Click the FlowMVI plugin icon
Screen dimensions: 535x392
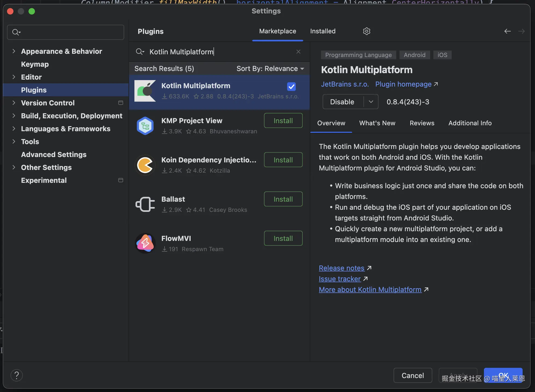pos(145,243)
